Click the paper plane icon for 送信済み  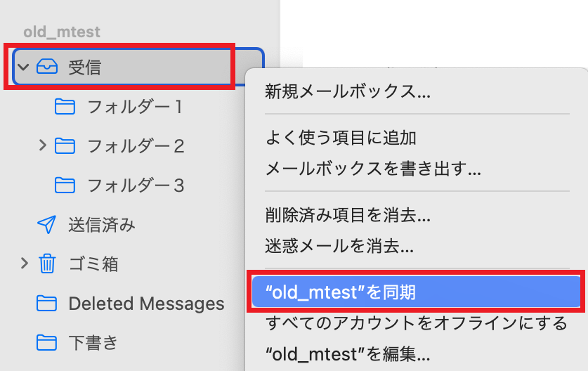tap(47, 224)
